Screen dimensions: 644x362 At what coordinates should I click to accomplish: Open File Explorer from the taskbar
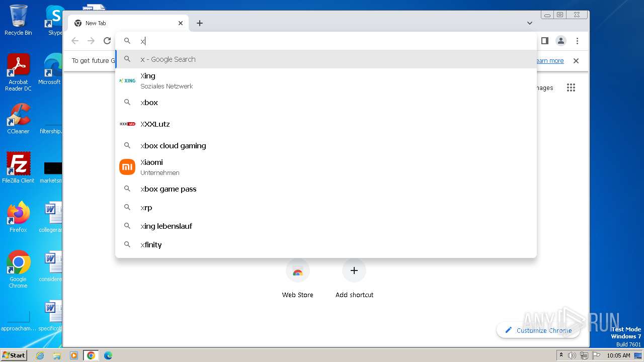coord(57,355)
